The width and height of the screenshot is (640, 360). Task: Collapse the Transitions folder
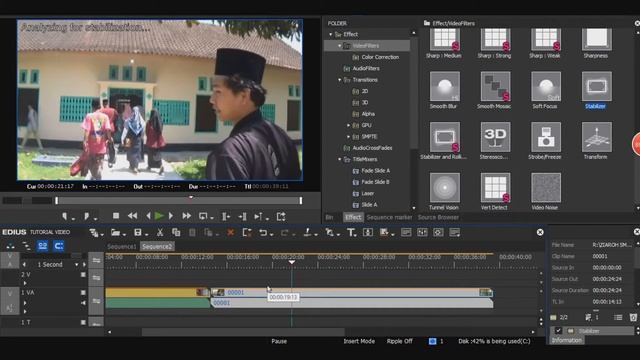pyautogui.click(x=340, y=80)
